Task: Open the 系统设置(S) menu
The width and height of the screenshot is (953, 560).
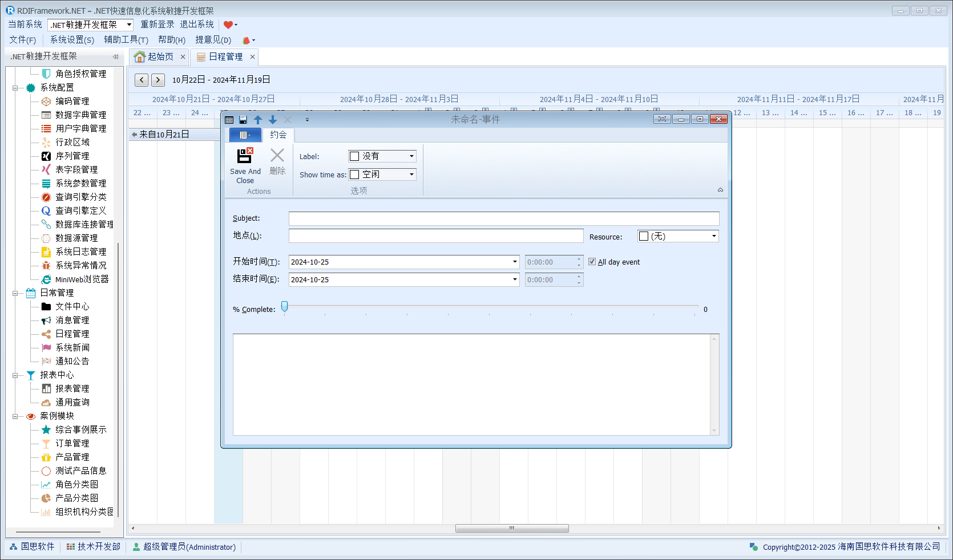Action: 72,40
